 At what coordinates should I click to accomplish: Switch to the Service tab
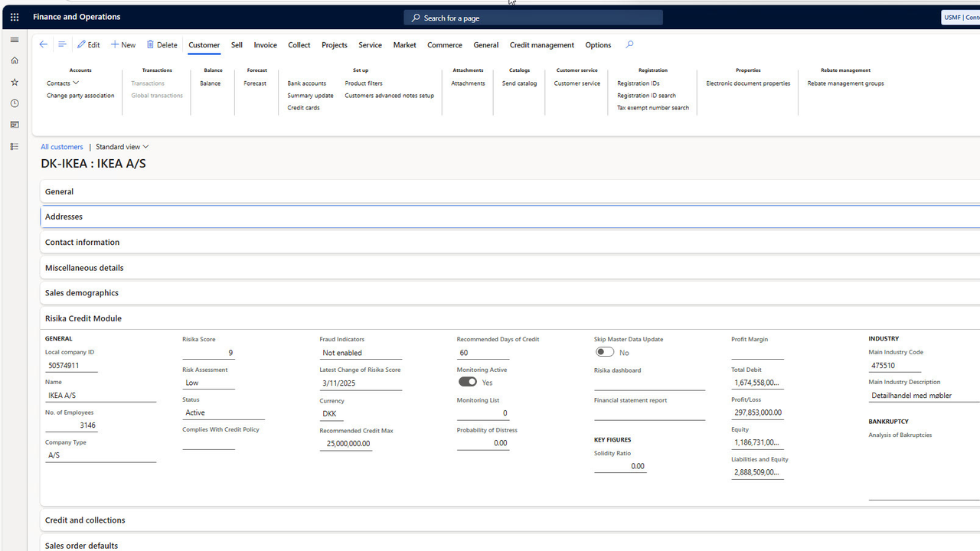tap(371, 45)
